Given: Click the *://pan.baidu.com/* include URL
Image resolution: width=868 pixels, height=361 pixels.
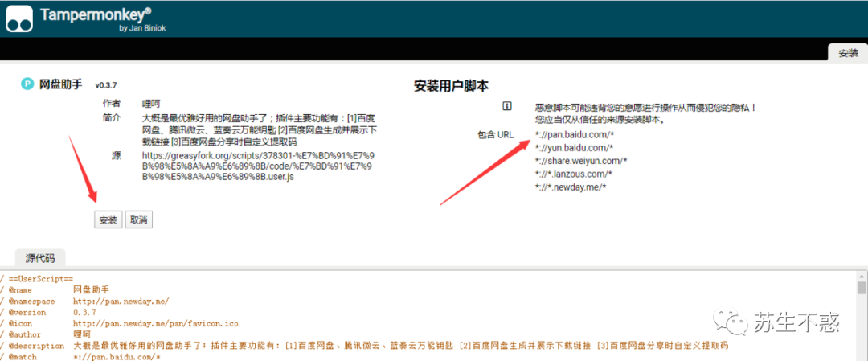Looking at the screenshot, I should pyautogui.click(x=575, y=134).
